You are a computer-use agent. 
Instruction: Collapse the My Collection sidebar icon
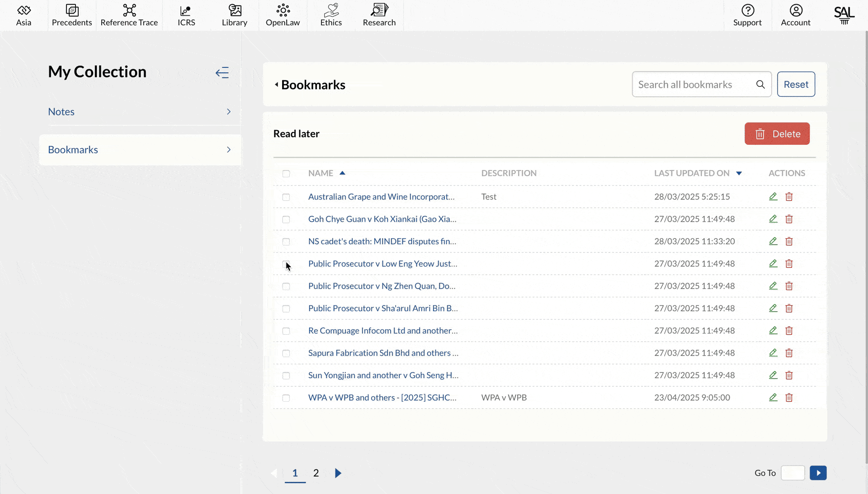(222, 72)
